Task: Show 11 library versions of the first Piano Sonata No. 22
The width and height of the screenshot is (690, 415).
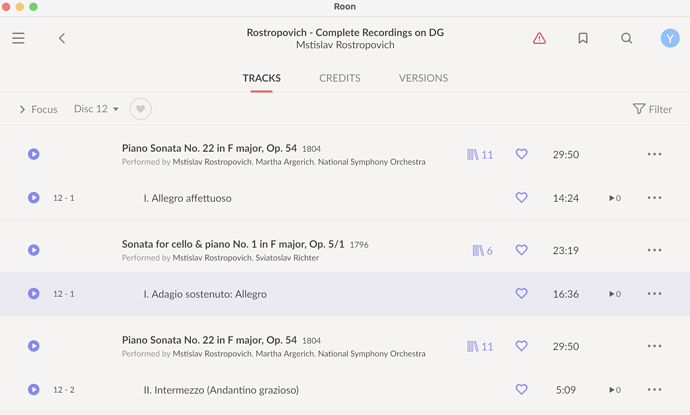Action: [480, 154]
